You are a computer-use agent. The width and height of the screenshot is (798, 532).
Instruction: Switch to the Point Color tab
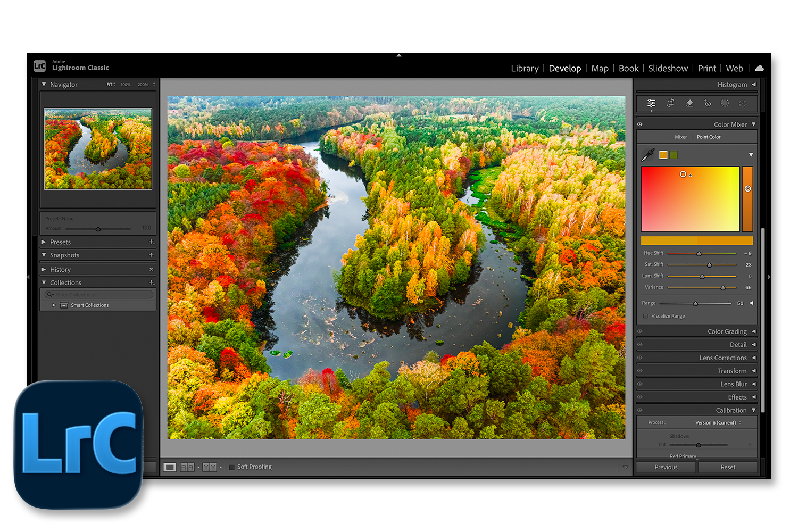pos(709,137)
